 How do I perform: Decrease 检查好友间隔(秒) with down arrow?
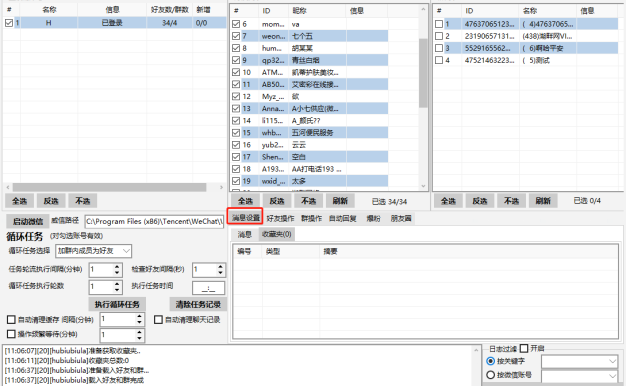click(220, 273)
